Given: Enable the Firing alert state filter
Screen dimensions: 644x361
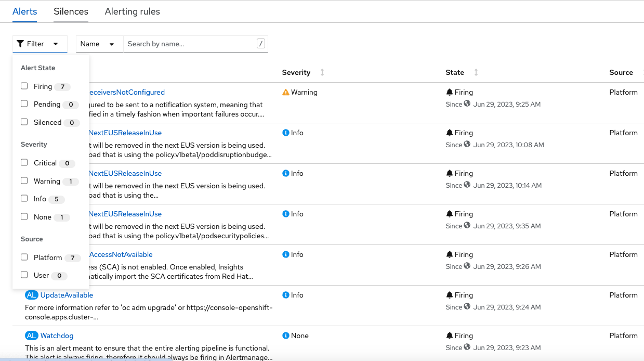Looking at the screenshot, I should coord(23,86).
